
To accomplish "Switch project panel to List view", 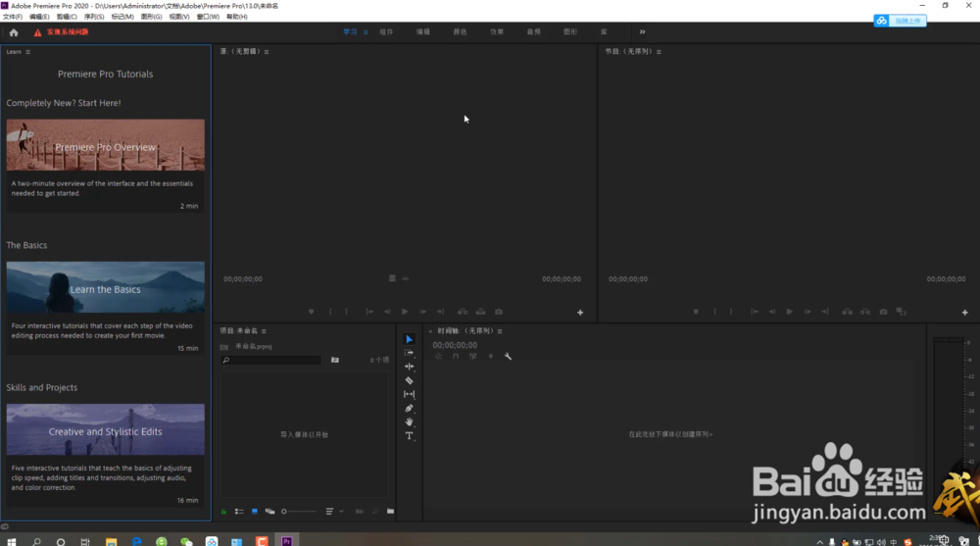I will tap(239, 512).
